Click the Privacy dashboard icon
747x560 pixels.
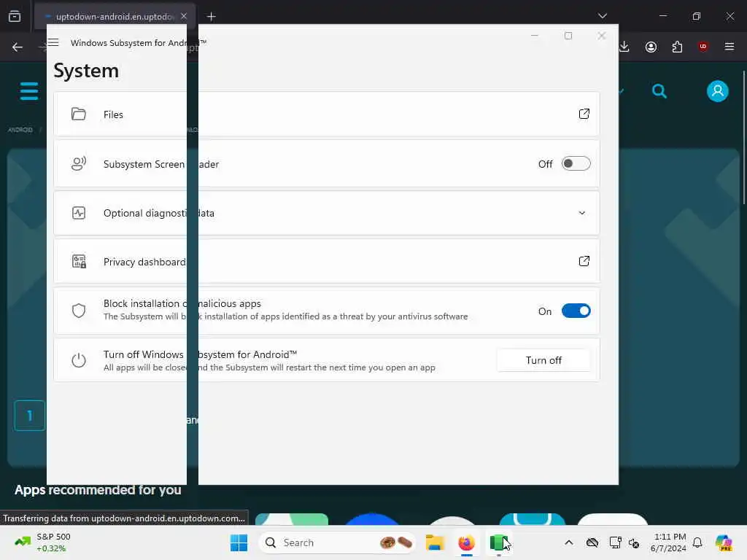pos(79,262)
